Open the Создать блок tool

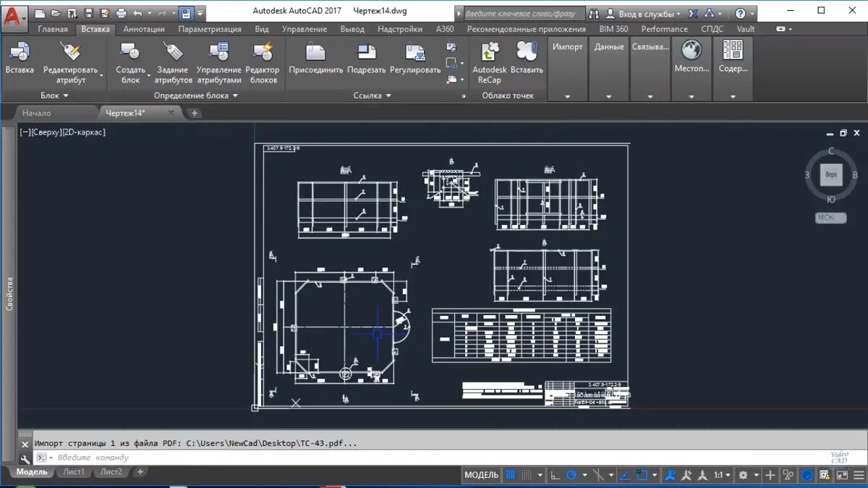[130, 53]
